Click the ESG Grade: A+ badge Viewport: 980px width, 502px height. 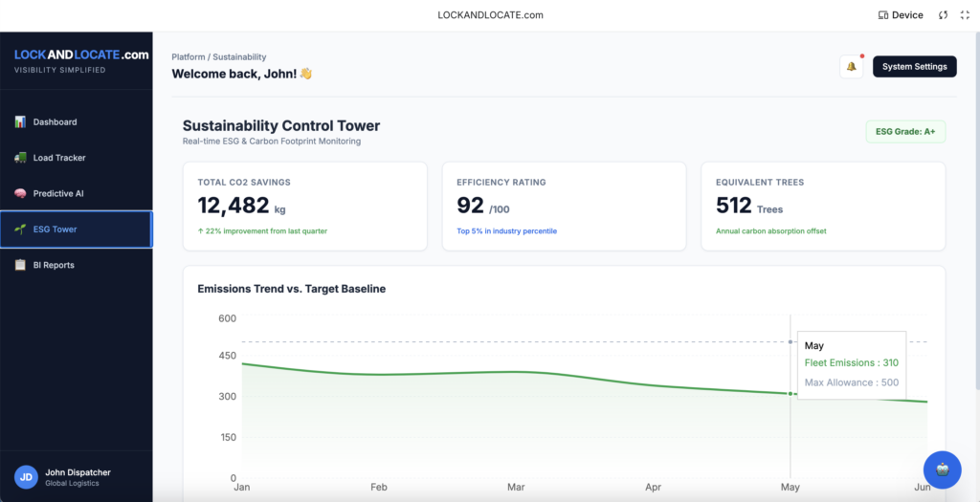[x=904, y=132]
